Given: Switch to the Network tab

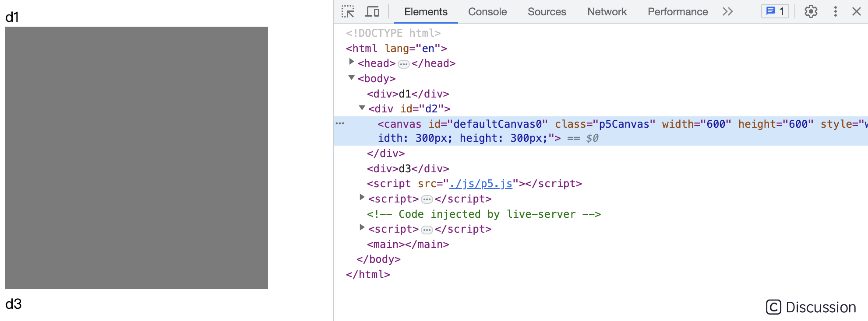Looking at the screenshot, I should pyautogui.click(x=607, y=12).
